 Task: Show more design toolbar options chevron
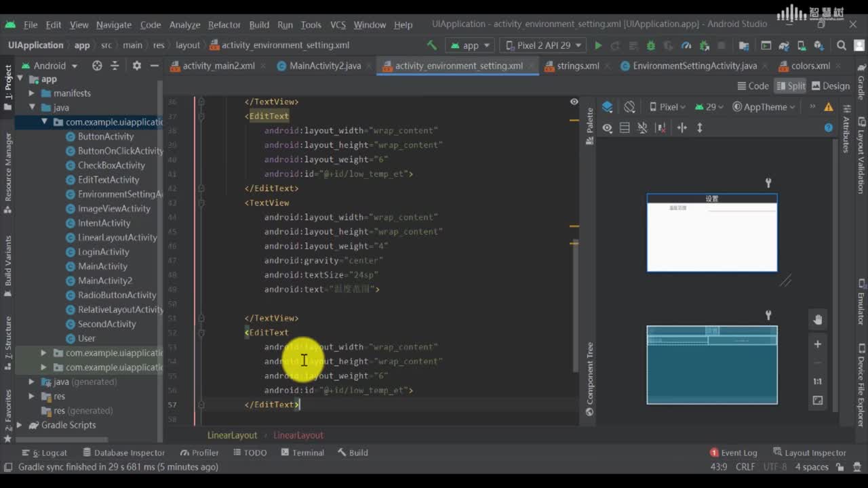[811, 107]
